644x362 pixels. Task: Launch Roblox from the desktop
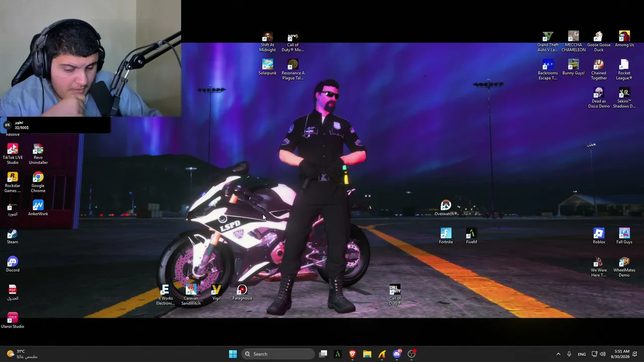pyautogui.click(x=599, y=237)
